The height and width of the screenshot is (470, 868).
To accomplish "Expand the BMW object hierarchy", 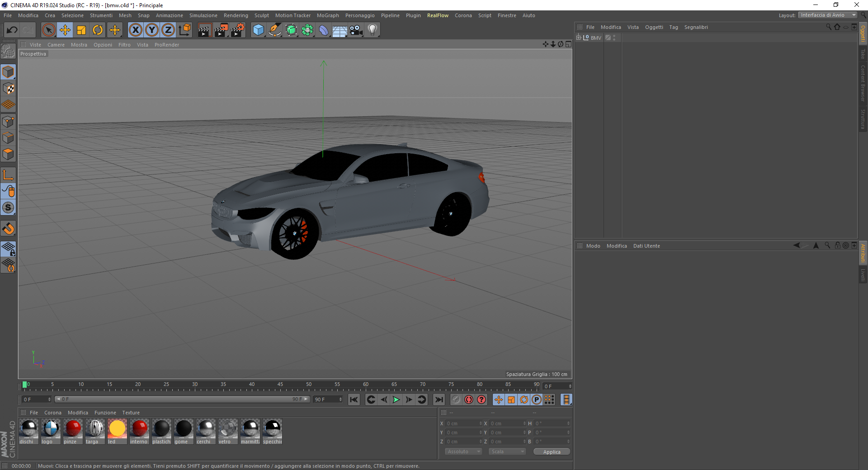I will tap(579, 38).
